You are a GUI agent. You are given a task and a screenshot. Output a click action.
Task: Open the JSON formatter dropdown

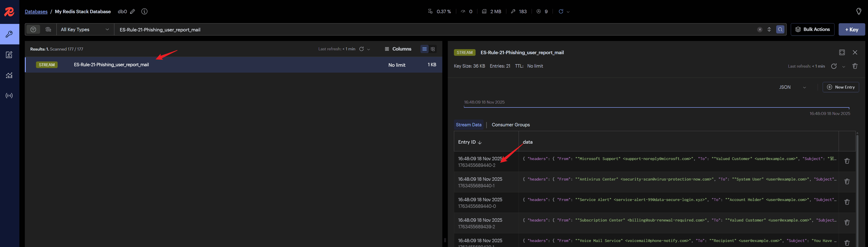pyautogui.click(x=792, y=87)
